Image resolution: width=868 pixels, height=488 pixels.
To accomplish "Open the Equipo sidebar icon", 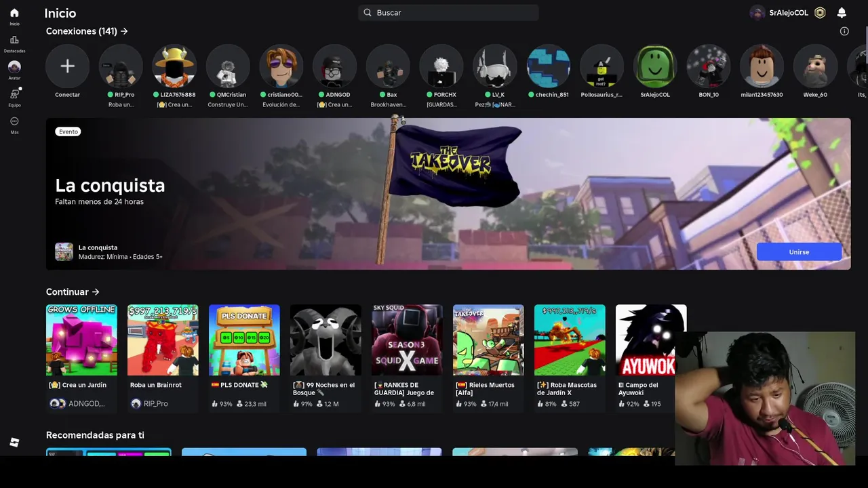I will point(14,94).
